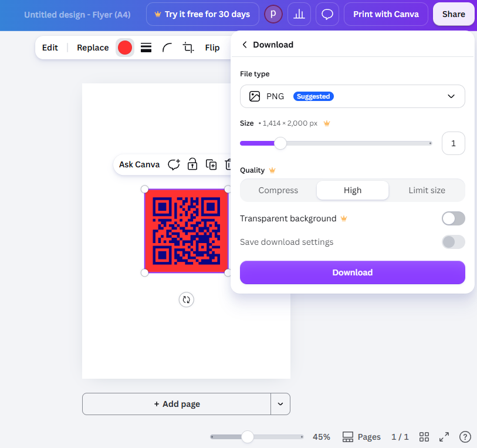The width and height of the screenshot is (477, 448).
Task: Click the purple Download button
Action: pyautogui.click(x=352, y=272)
